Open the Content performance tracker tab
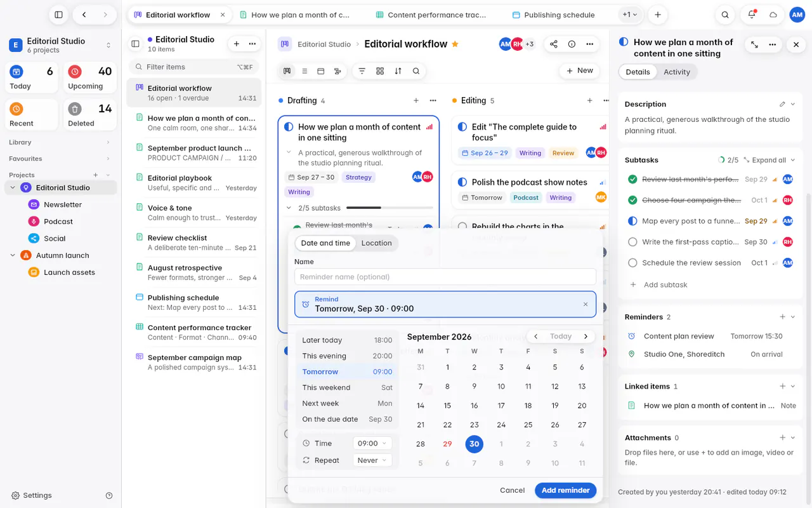The width and height of the screenshot is (812, 508). (x=431, y=15)
